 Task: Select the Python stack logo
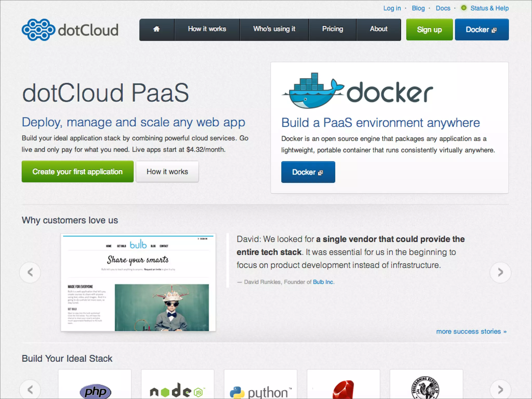261,392
